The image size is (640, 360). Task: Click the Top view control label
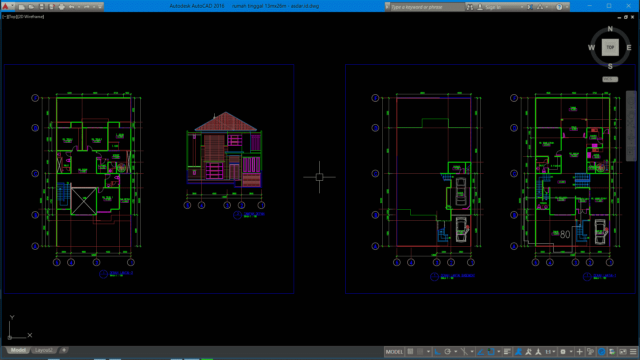[x=11, y=17]
